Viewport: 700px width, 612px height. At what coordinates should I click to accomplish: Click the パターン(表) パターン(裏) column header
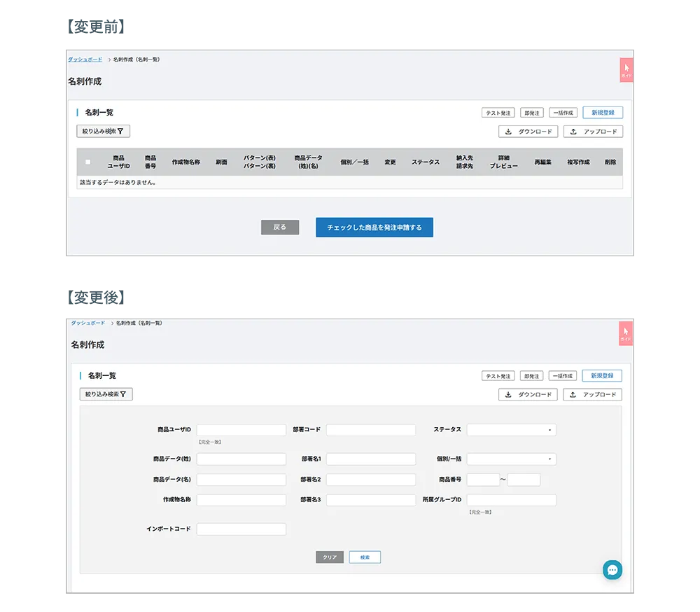[260, 162]
